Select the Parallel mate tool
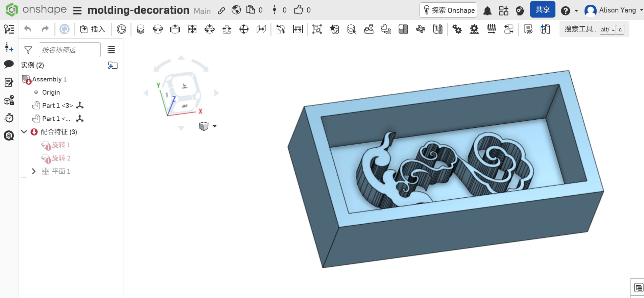 pyautogui.click(x=261, y=29)
